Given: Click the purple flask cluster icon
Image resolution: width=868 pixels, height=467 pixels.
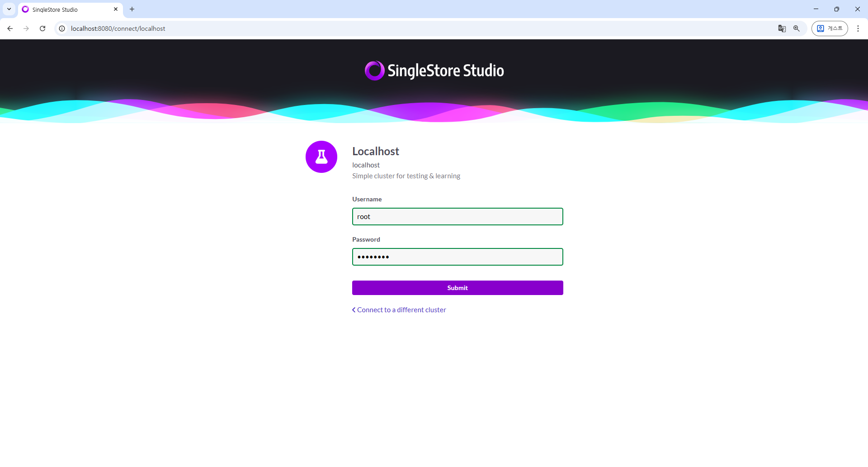Looking at the screenshot, I should (321, 157).
